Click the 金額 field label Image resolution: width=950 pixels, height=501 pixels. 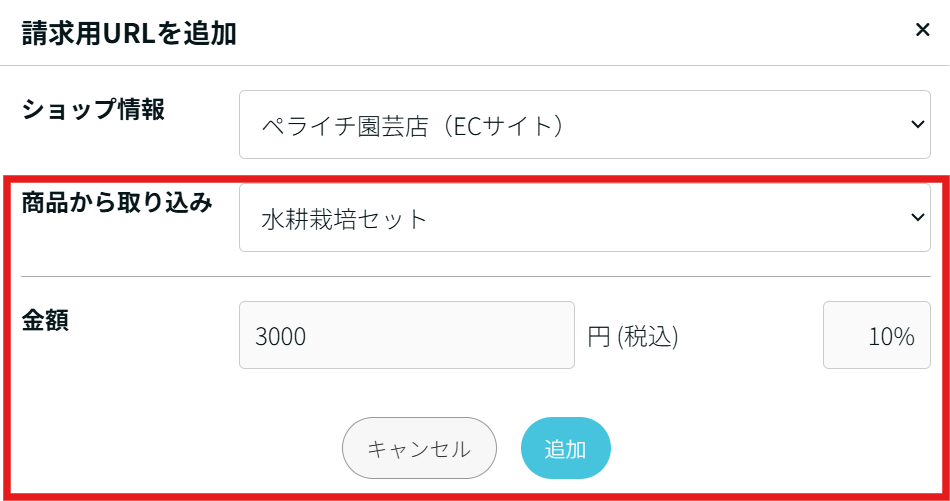(45, 321)
